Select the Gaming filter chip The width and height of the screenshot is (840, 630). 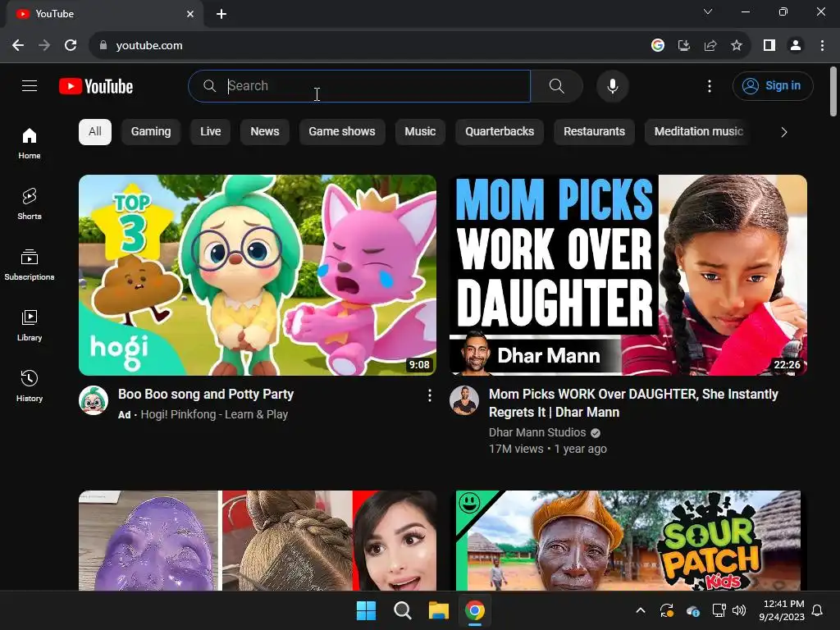click(x=151, y=132)
